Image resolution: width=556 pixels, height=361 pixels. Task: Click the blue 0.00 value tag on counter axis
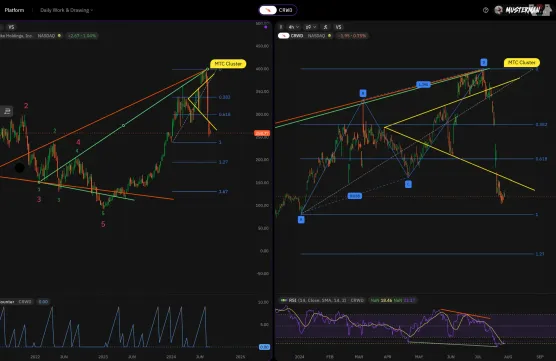point(264,347)
